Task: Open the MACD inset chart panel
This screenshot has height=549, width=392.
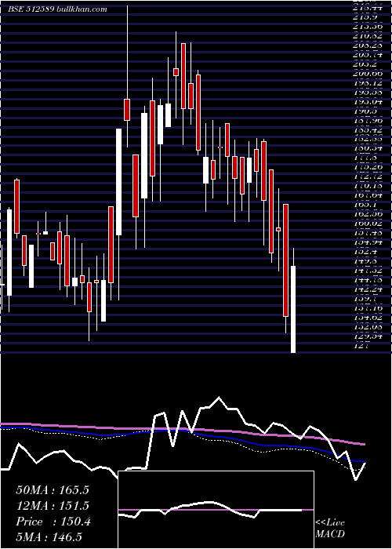Action: [216, 510]
